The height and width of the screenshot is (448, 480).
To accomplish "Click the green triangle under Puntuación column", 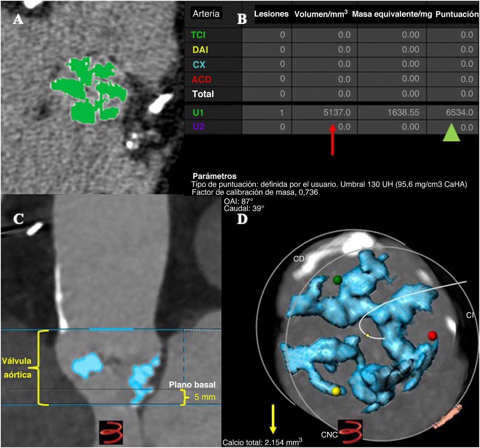I will tap(451, 133).
